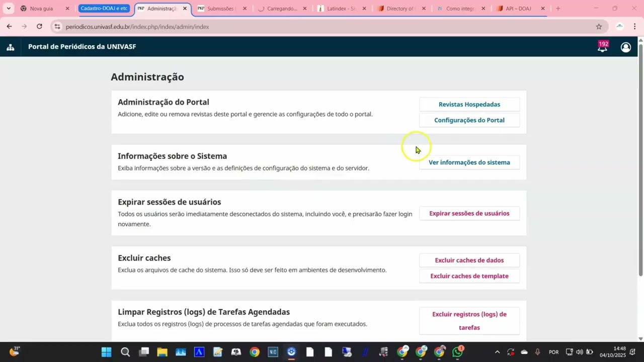Click the Informações sobre o Sistema heading
This screenshot has width=644, height=362.
click(173, 156)
